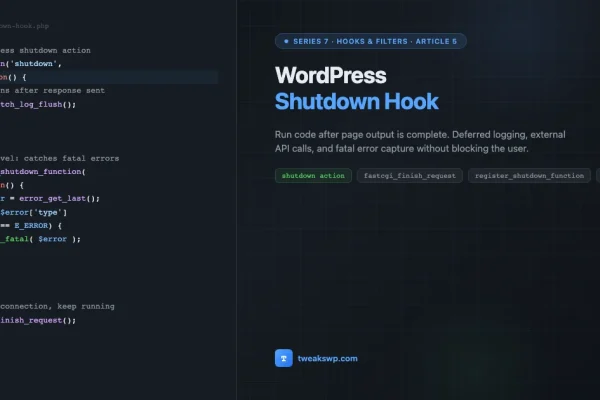Image resolution: width=600 pixels, height=400 pixels.
Task: Open the tweakswp.com link
Action: 328,359
